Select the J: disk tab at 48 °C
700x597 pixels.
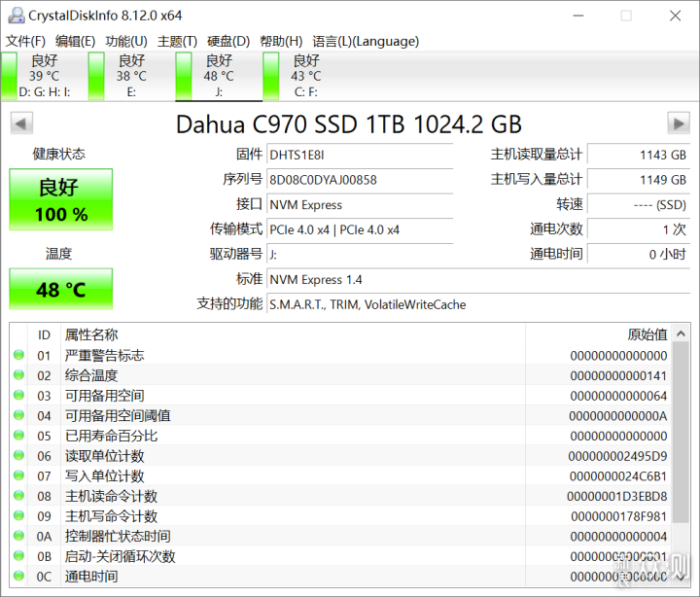pos(219,76)
